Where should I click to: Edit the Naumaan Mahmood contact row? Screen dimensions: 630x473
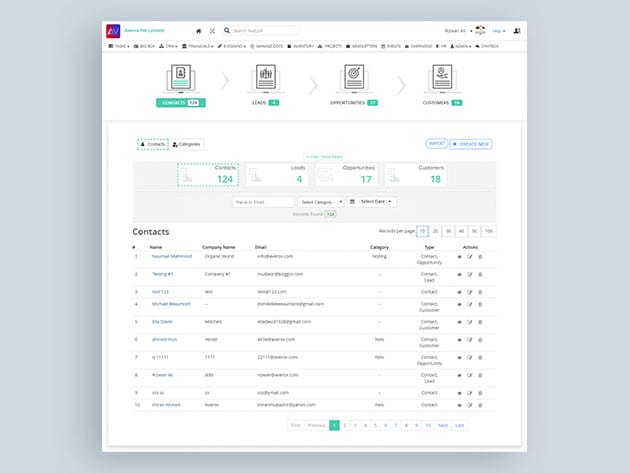pos(469,256)
